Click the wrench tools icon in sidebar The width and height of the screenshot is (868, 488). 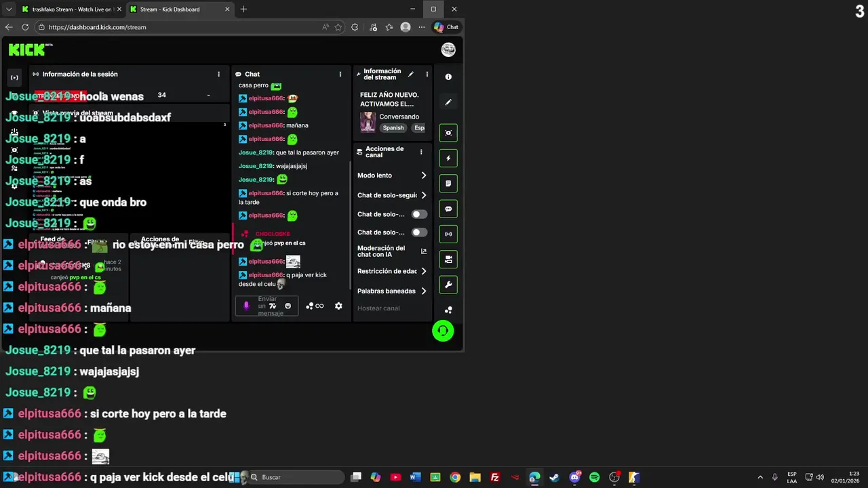tap(448, 285)
